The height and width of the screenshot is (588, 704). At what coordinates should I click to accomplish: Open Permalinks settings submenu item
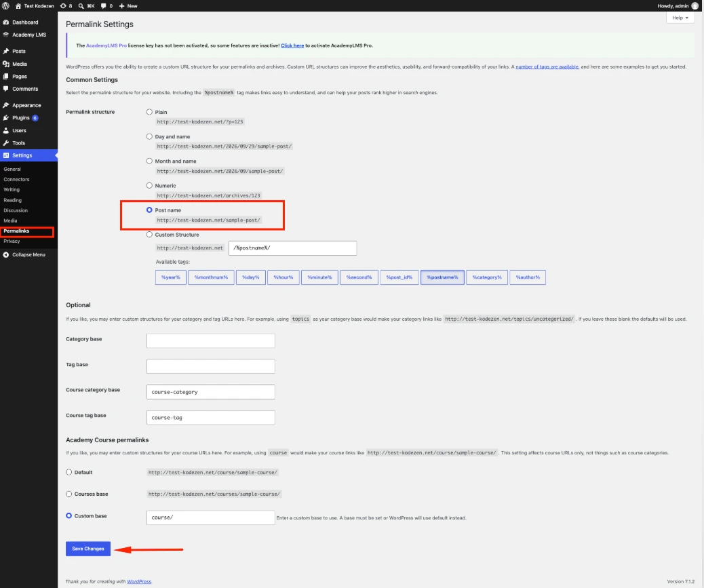[16, 231]
